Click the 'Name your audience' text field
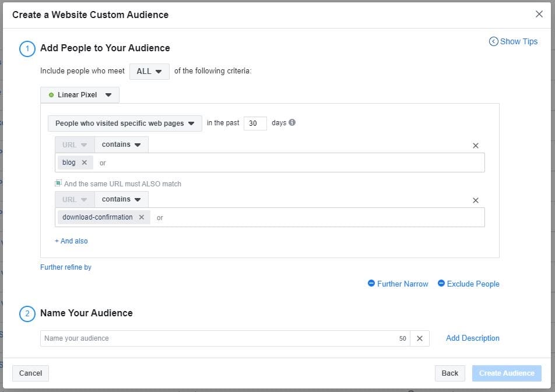 point(225,338)
